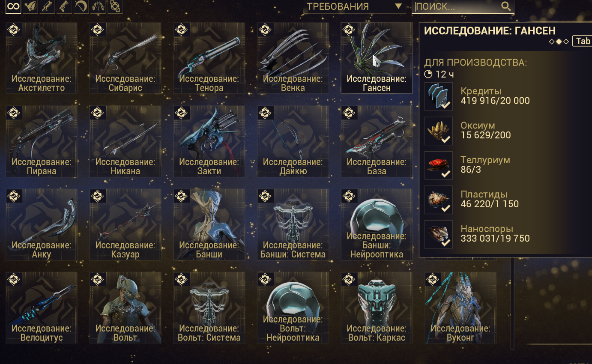Choose the Банши warframe research
592x364 pixels.
tap(209, 224)
